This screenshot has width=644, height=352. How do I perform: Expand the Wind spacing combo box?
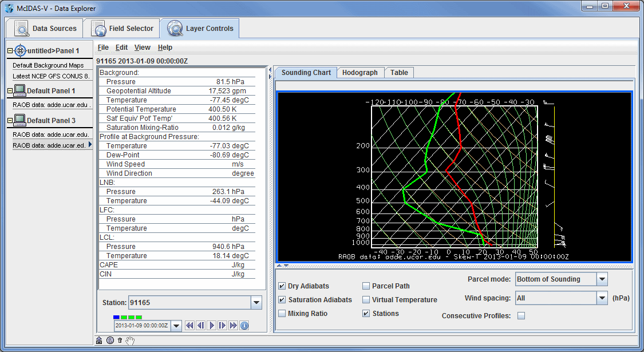pyautogui.click(x=602, y=298)
